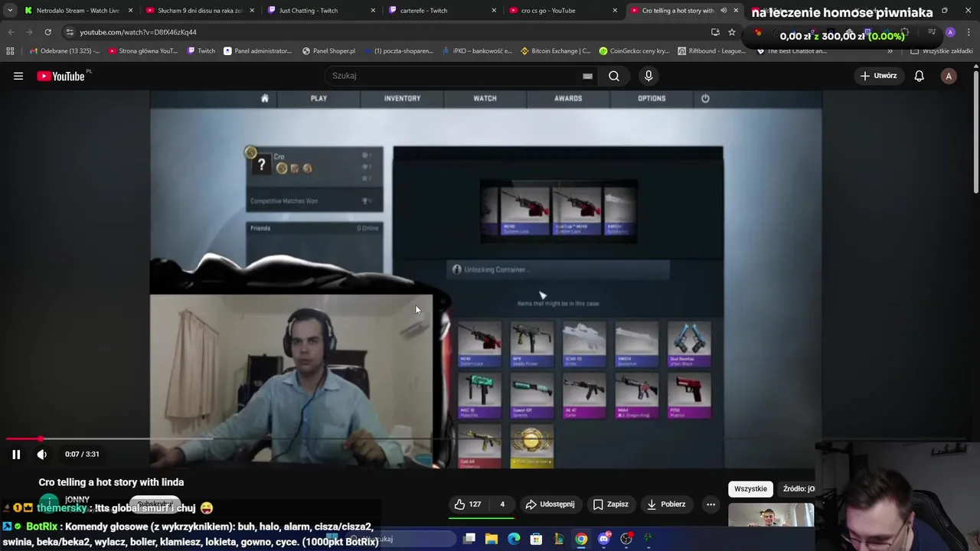Viewport: 980px width, 551px height.
Task: Open YouTube notifications bell
Action: coord(919,76)
